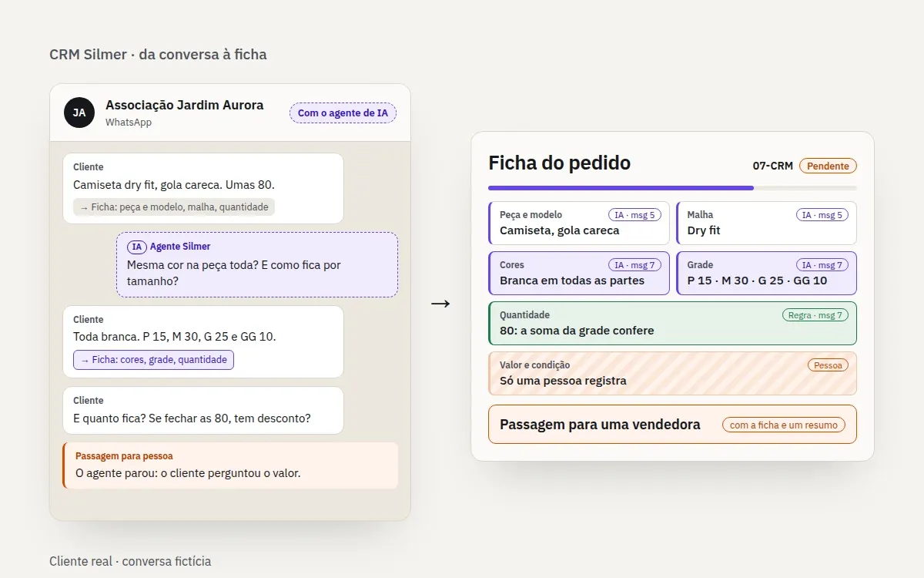Click the 'Cliente real · conversa fictícia' footnote
The height and width of the screenshot is (578, 924).
coord(130,561)
